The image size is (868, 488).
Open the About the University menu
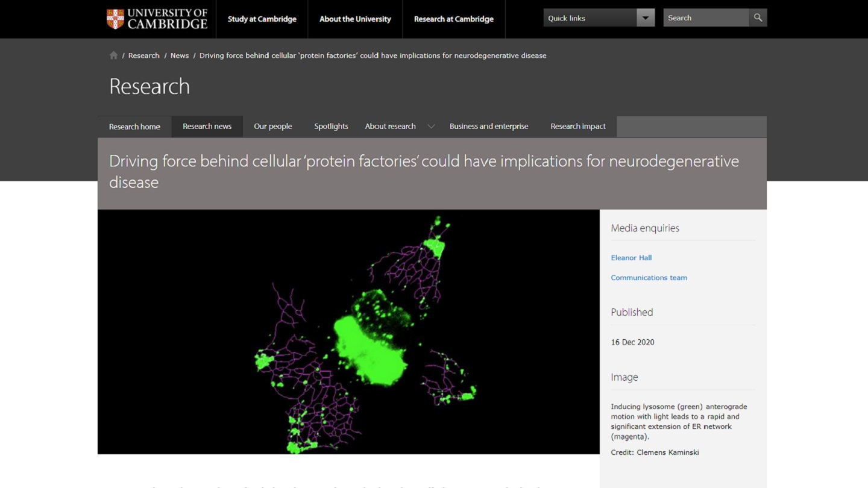[355, 19]
